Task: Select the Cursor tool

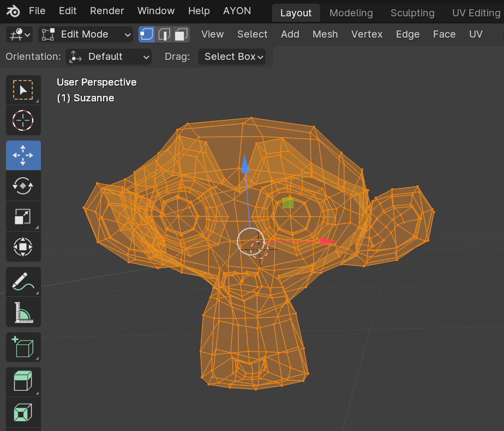Action: coord(23,120)
